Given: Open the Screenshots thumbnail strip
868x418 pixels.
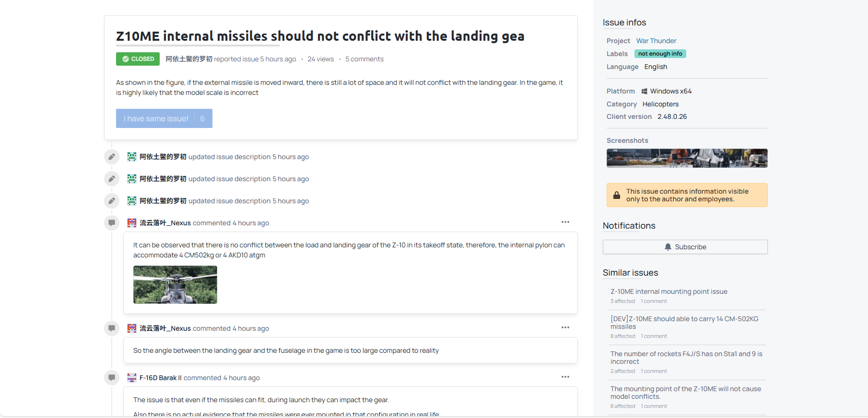Looking at the screenshot, I should click(x=687, y=158).
